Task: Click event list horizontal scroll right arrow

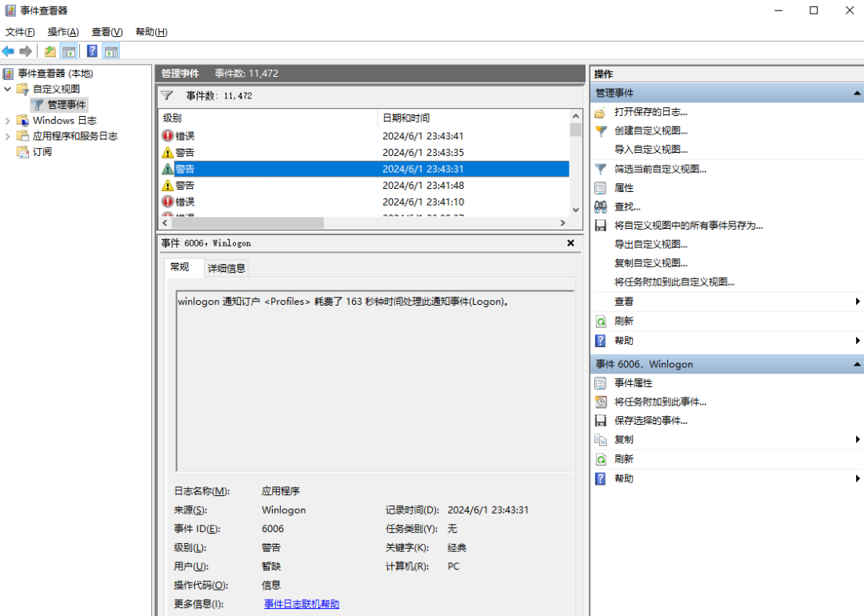Action: pyautogui.click(x=562, y=222)
